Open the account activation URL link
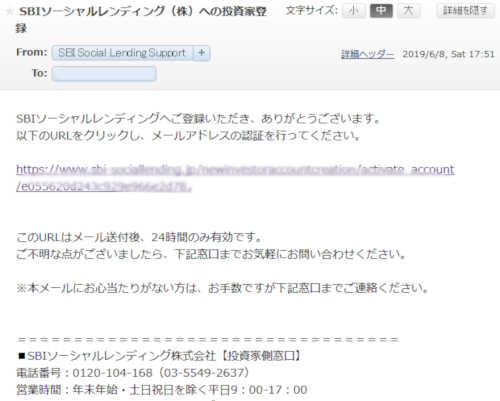Image resolution: width=500 pixels, height=401 pixels. click(x=235, y=178)
